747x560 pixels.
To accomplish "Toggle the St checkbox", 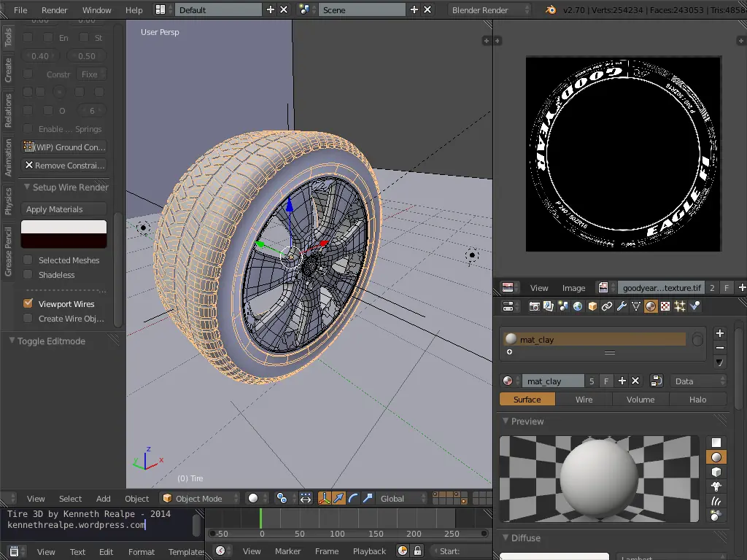I will coord(84,38).
